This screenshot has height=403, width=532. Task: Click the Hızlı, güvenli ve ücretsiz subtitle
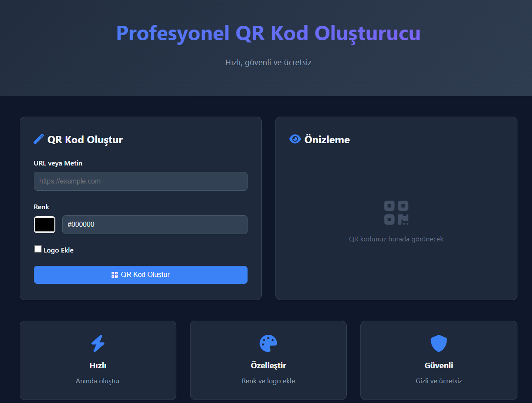(268, 62)
